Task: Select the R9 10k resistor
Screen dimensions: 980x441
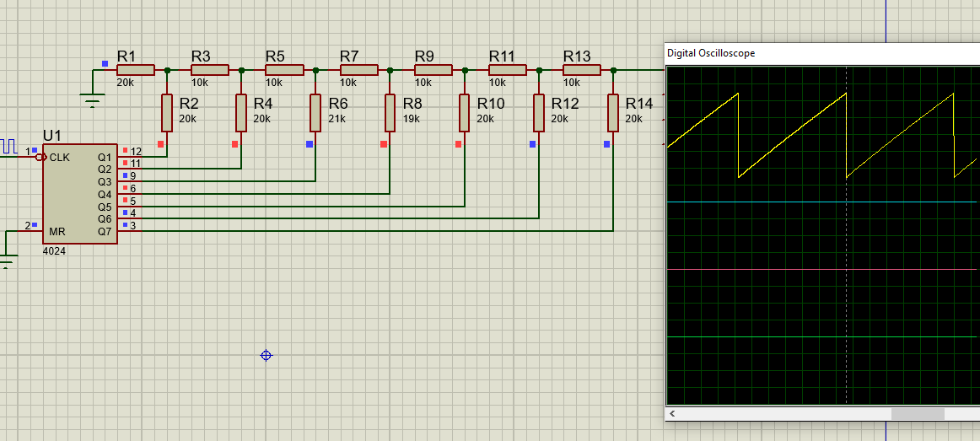Action: [x=433, y=70]
